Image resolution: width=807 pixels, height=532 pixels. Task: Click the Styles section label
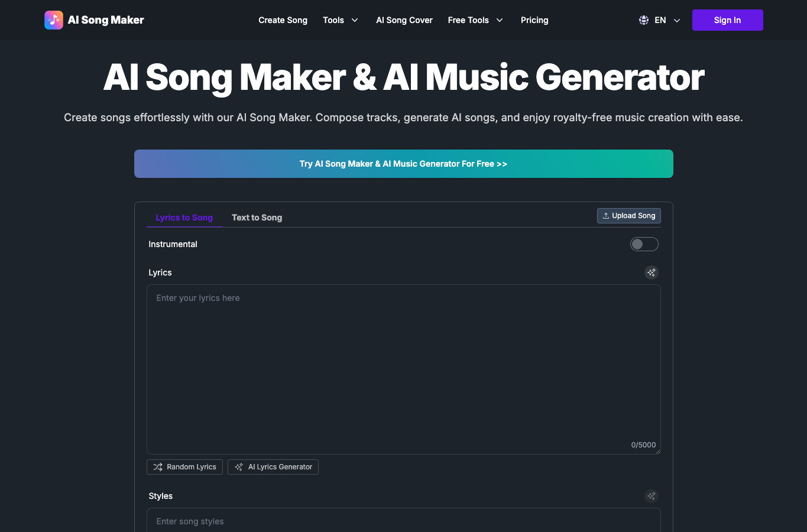pos(160,496)
